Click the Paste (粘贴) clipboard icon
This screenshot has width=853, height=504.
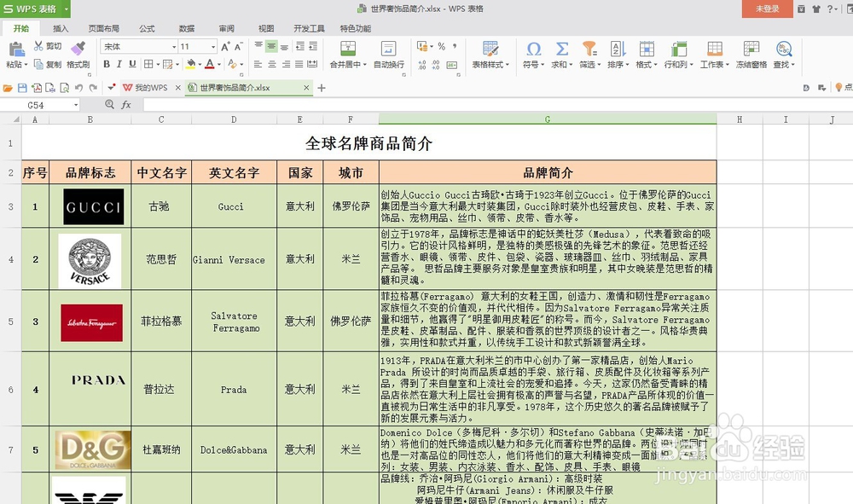(16, 49)
